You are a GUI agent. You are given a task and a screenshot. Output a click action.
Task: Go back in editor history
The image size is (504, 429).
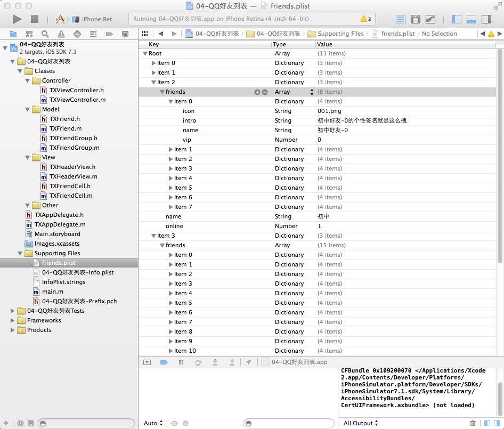pyautogui.click(x=161, y=34)
